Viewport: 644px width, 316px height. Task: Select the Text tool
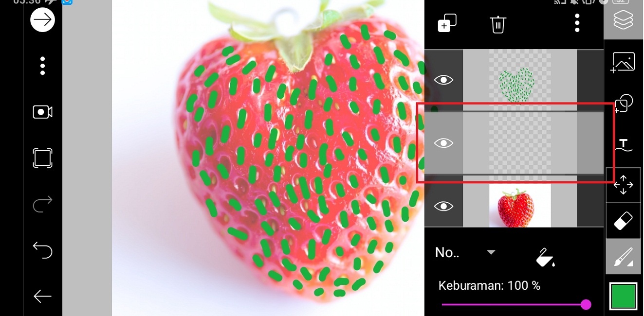pos(624,145)
